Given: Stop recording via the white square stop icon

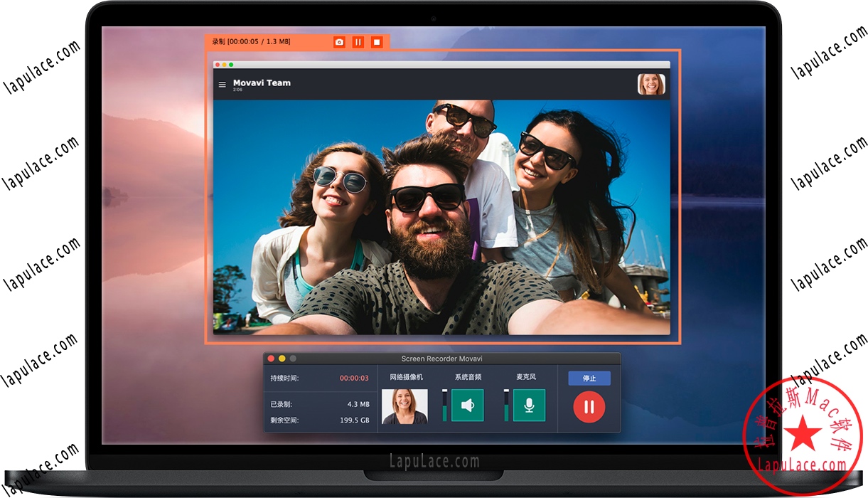Looking at the screenshot, I should pyautogui.click(x=377, y=41).
